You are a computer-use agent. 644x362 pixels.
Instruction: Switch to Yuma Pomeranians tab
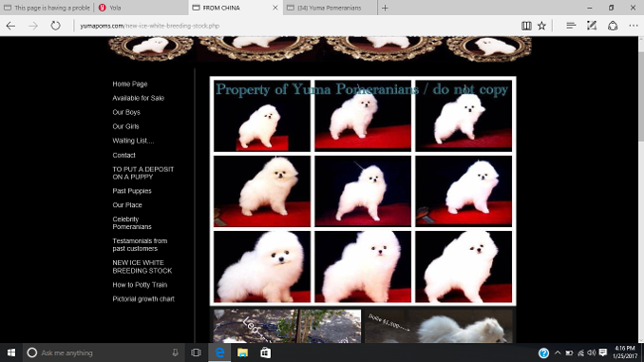pyautogui.click(x=330, y=8)
